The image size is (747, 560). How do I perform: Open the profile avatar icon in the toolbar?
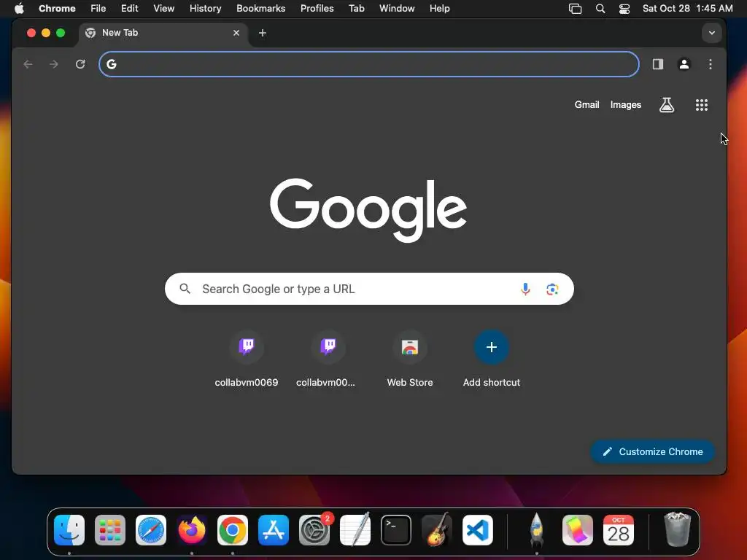[684, 64]
